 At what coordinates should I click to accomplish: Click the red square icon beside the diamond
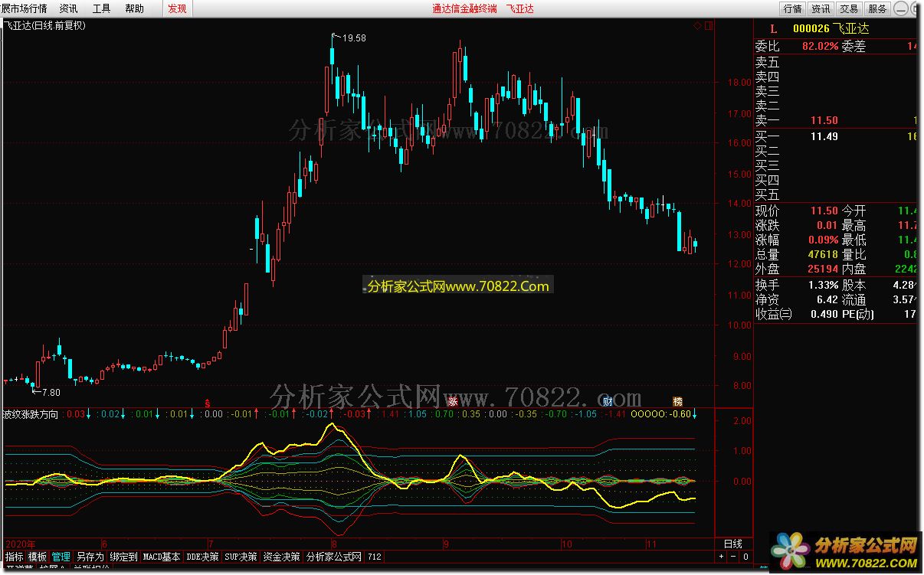709,25
